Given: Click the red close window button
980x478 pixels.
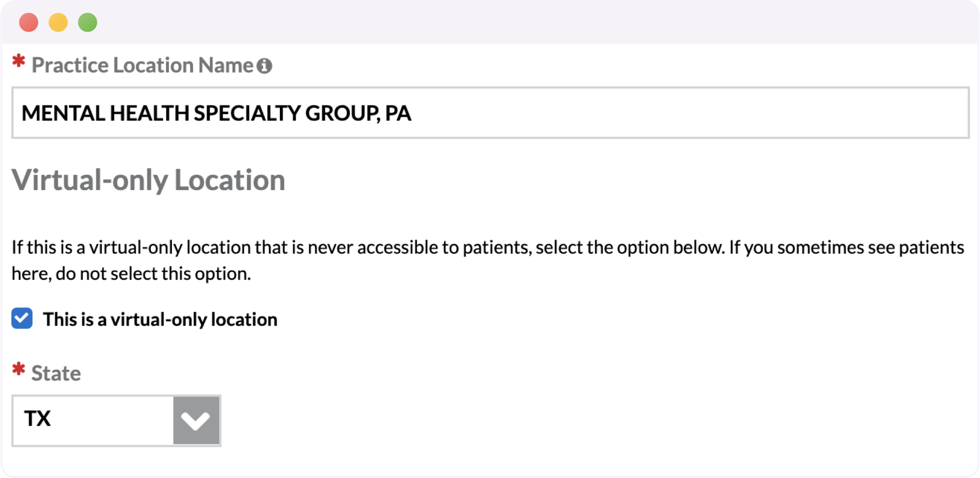Looking at the screenshot, I should pos(29,23).
